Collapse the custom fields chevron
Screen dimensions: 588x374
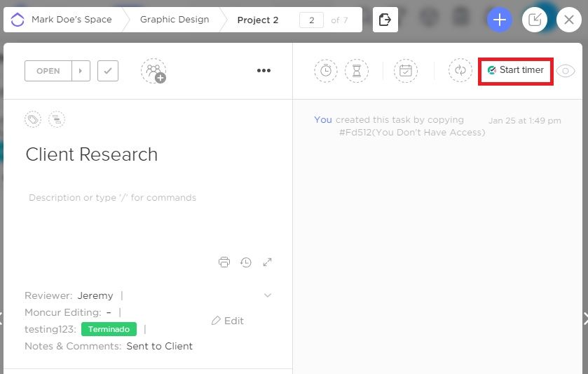coord(268,295)
